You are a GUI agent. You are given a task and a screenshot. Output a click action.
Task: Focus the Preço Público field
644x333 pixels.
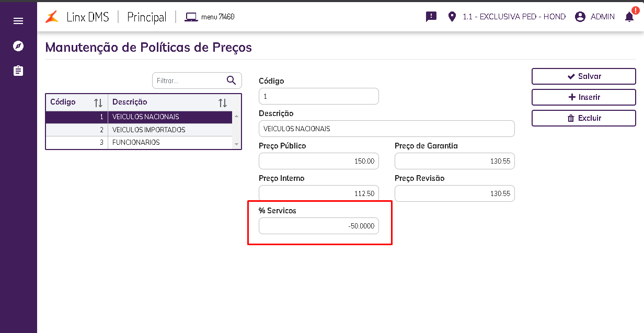318,162
